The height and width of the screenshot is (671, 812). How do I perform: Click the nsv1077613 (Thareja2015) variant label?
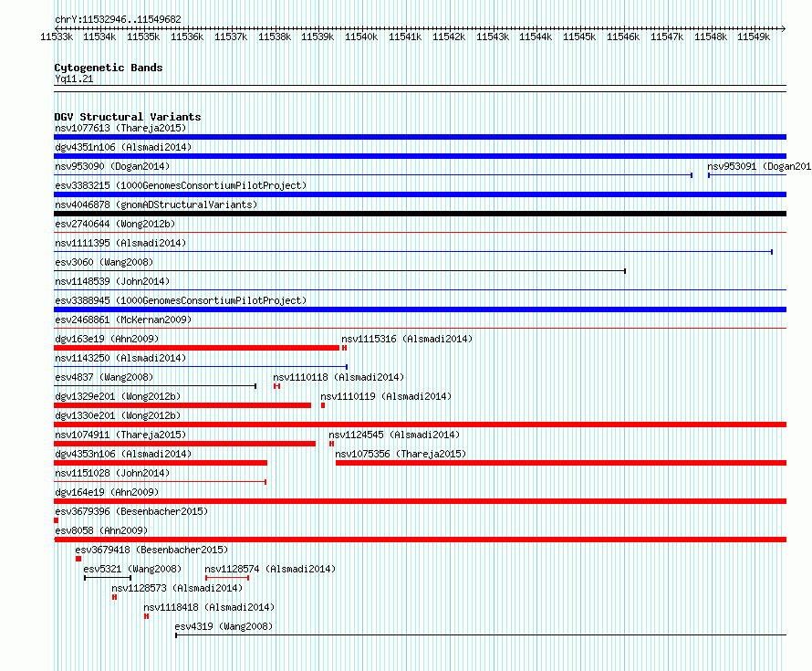(120, 128)
